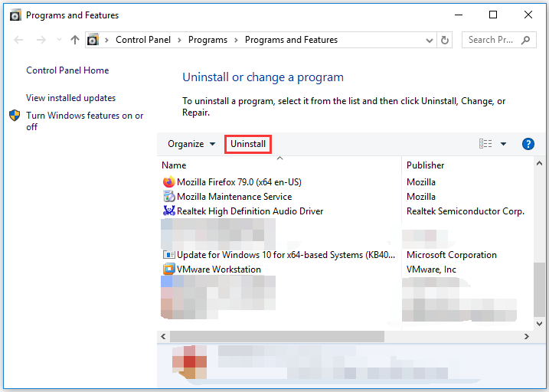Expand the chevron after Programs breadcrumb
This screenshot has height=392, width=549.
pos(237,41)
